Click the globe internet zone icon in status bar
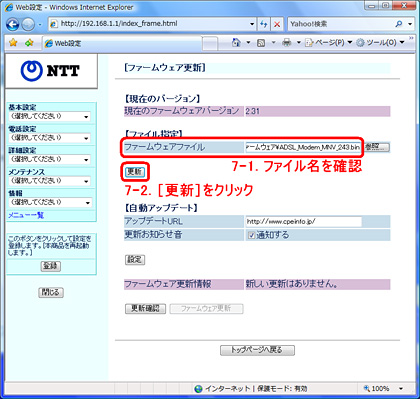The height and width of the screenshot is (399, 420). pos(198,389)
